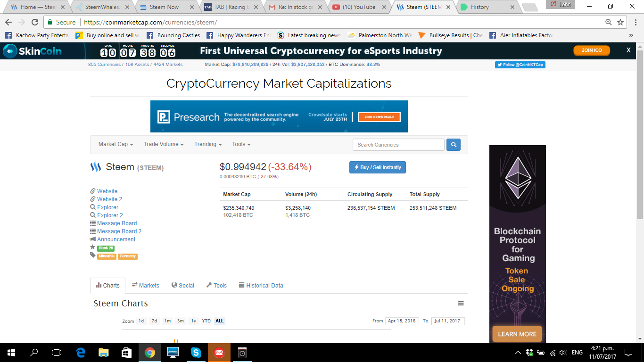This screenshot has height=362, width=644.
Task: Focus the Search Currencies field
Action: point(398,145)
